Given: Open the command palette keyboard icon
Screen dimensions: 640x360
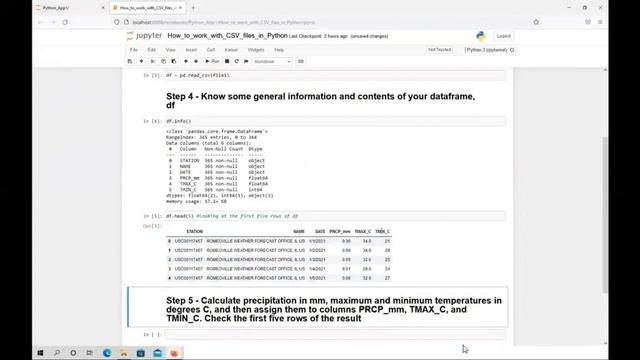Looking at the screenshot, I should tap(301, 61).
